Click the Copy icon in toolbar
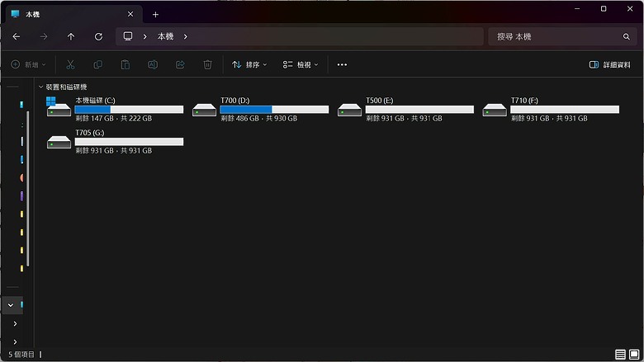 tap(97, 65)
